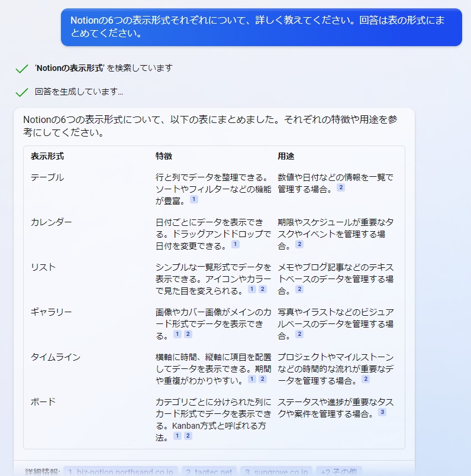Image resolution: width=471 pixels, height=476 pixels.
Task: Click the text カテゴリごとに分けられた列に
Action: 214,402
